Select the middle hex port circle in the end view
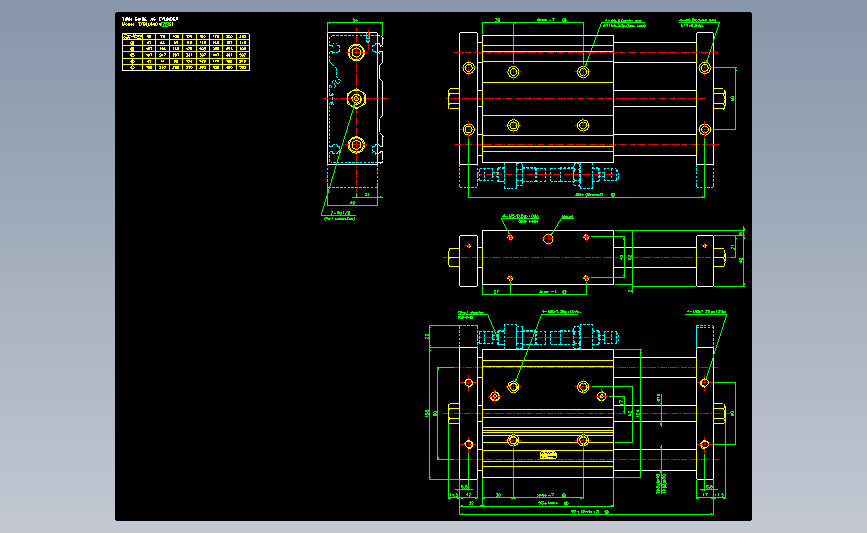Image resolution: width=867 pixels, height=533 pixels. tap(356, 99)
